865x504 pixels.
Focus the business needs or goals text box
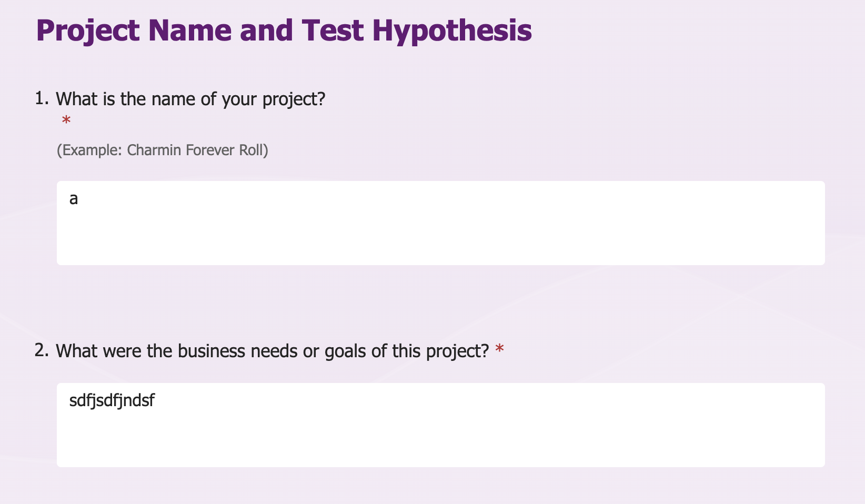tap(440, 425)
